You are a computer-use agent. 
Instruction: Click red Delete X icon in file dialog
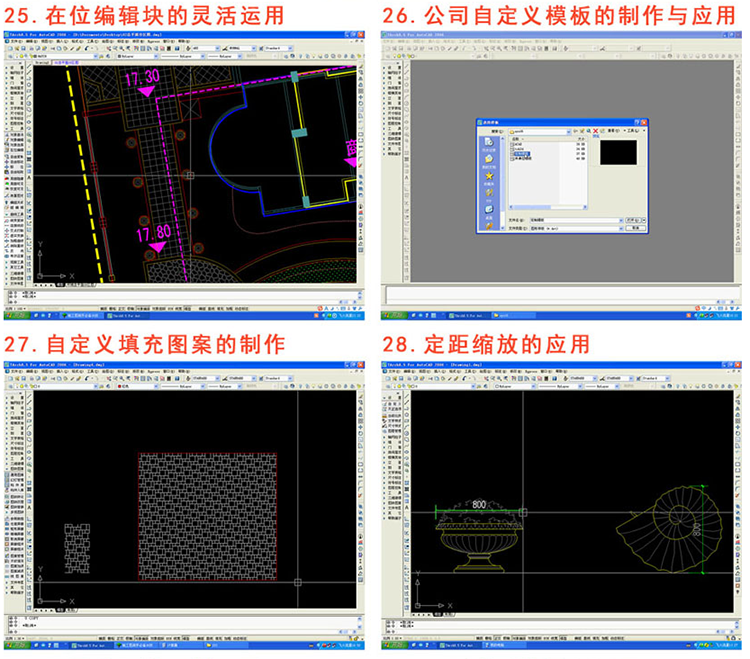coord(596,130)
